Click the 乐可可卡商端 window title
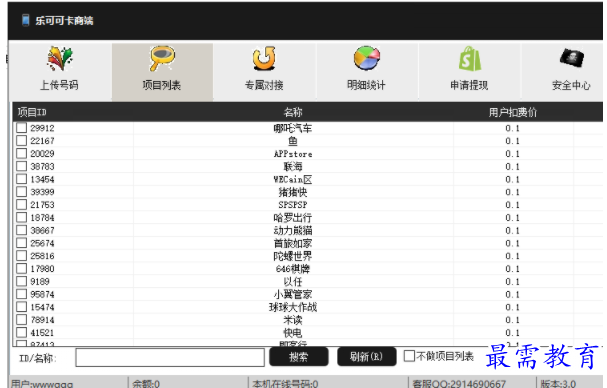 [64, 21]
